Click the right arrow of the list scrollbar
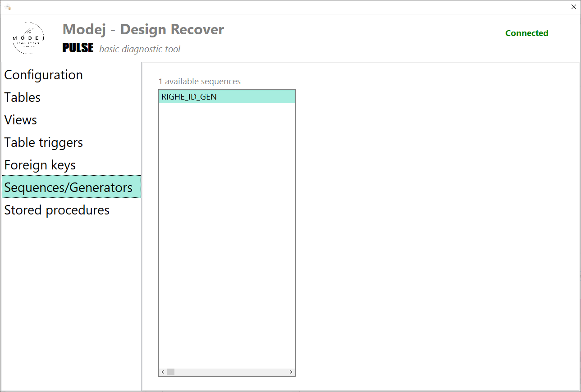 [291, 372]
